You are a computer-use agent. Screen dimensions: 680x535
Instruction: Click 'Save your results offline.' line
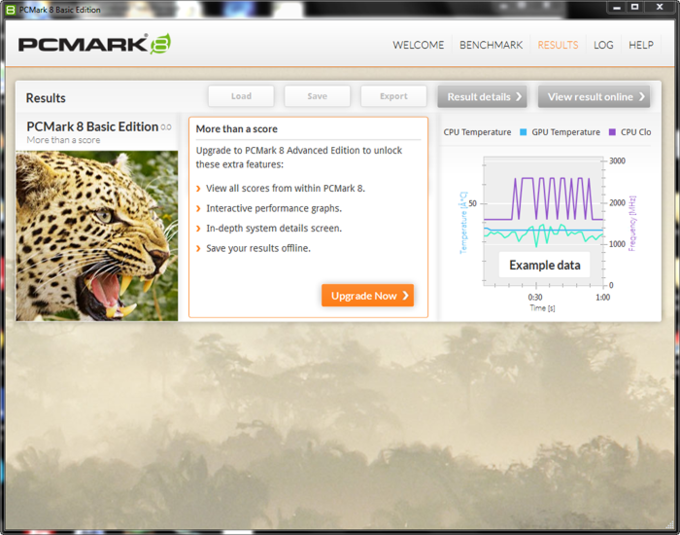tap(258, 248)
